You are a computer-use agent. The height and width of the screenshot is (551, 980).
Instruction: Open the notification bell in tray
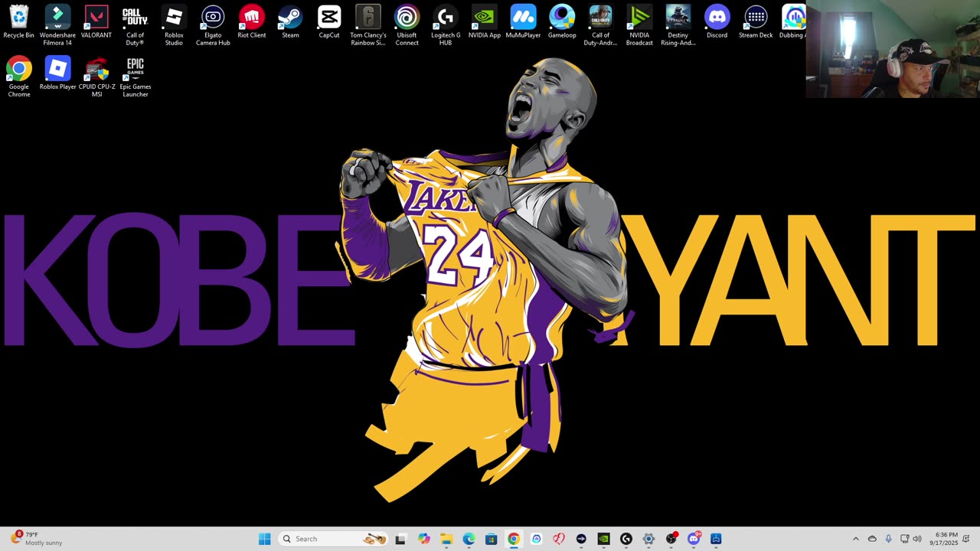coord(966,539)
